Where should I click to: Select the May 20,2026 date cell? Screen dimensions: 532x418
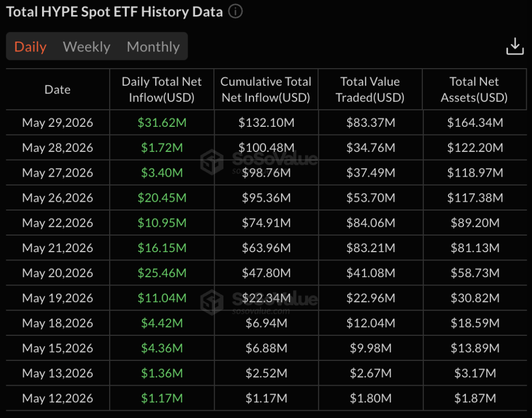57,273
